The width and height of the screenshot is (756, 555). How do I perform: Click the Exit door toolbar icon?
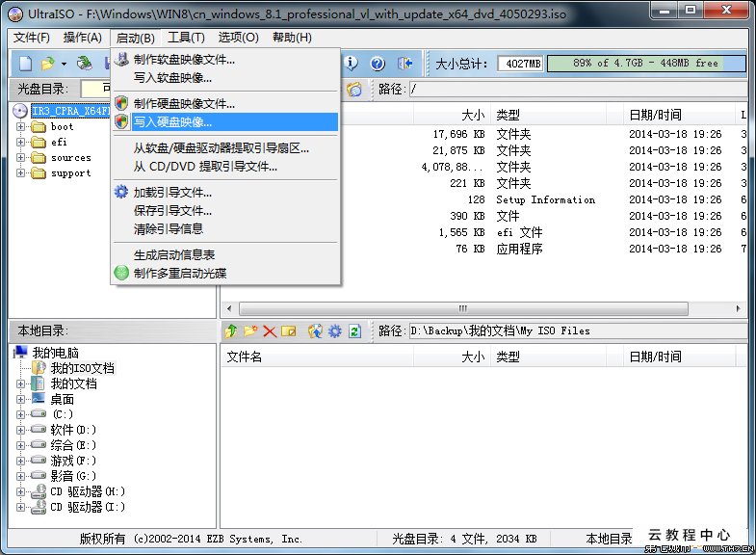pos(404,64)
